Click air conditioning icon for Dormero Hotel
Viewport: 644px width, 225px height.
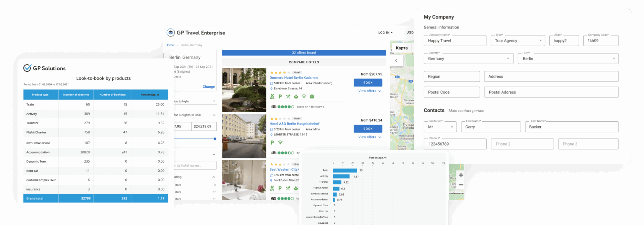272,97
